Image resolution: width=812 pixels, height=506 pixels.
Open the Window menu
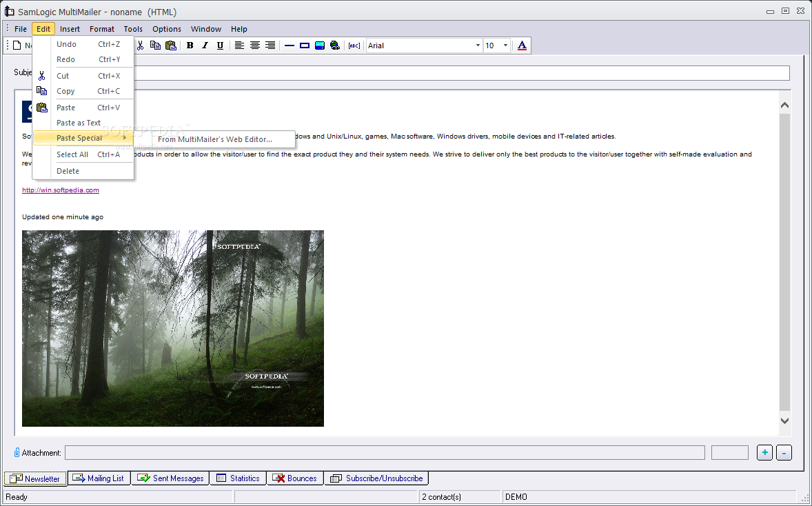point(206,29)
